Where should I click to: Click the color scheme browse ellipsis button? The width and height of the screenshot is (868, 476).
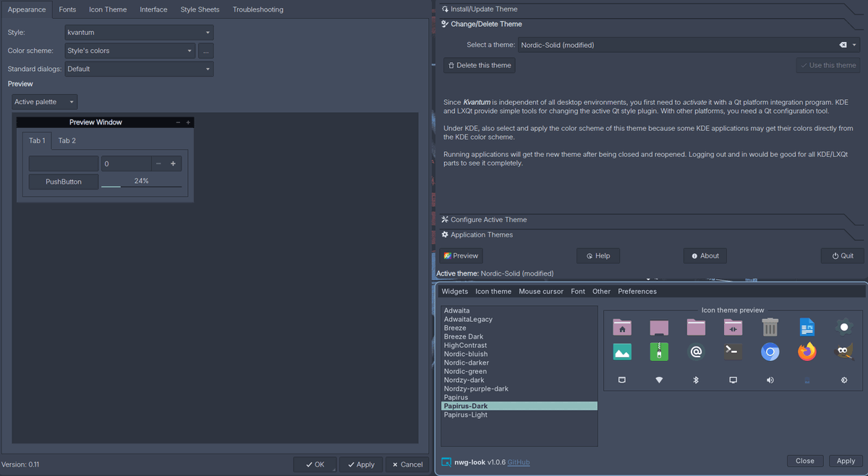(x=205, y=51)
